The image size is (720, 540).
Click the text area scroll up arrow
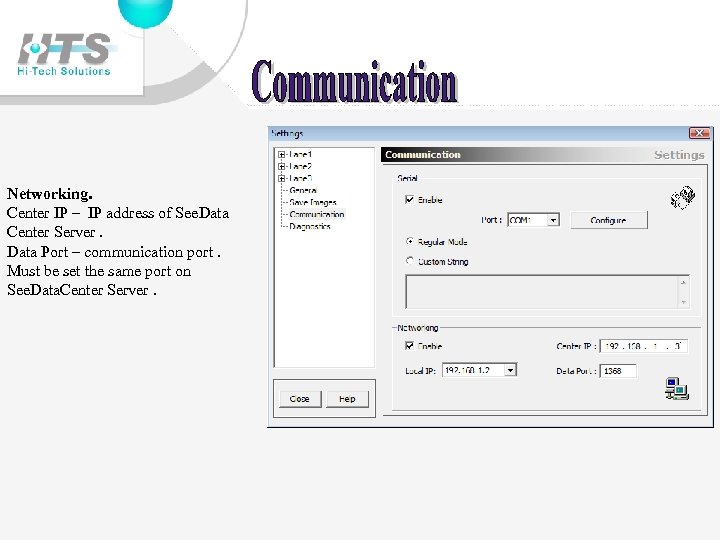point(684,283)
